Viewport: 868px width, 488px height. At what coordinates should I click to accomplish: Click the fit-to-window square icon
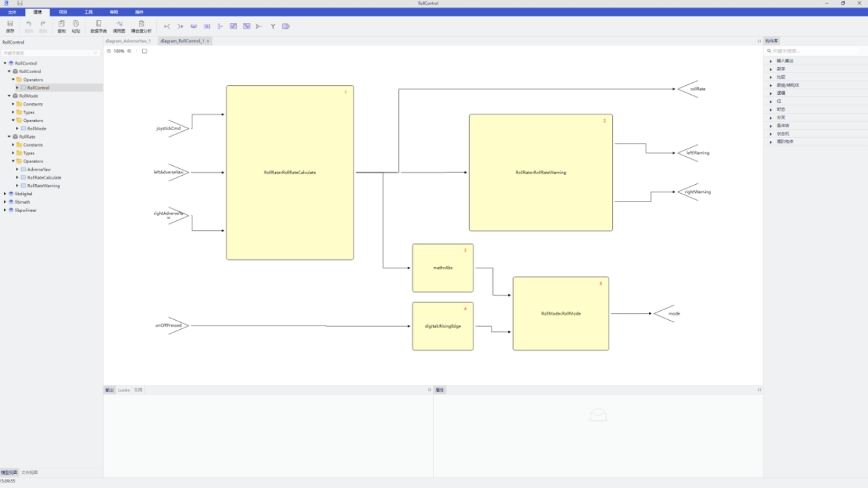click(144, 51)
